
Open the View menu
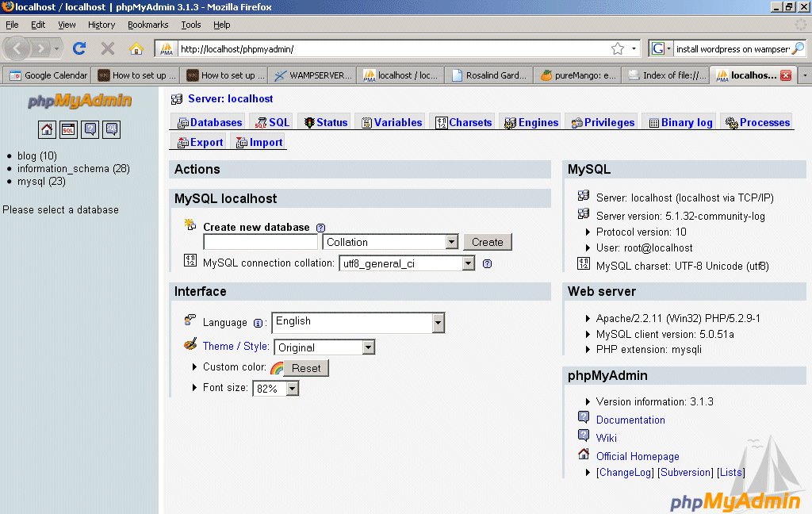pos(67,25)
